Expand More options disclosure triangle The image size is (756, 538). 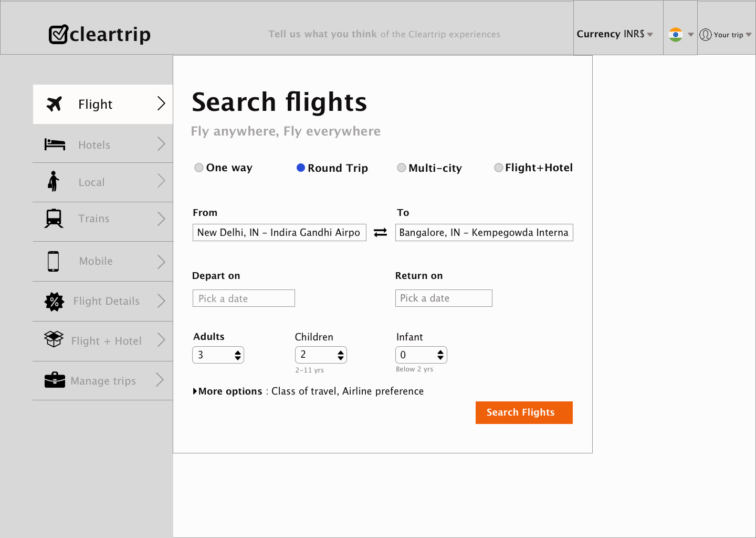195,391
